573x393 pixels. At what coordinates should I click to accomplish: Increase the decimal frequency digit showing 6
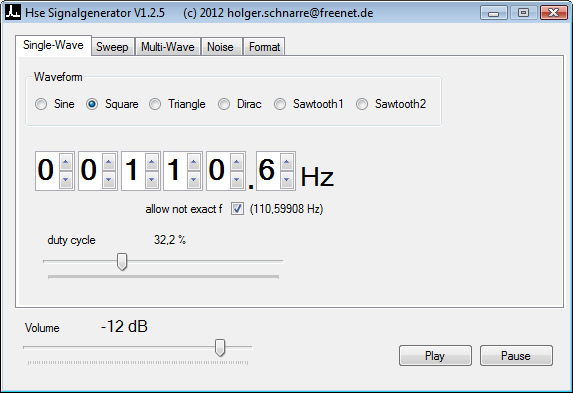tap(287, 162)
